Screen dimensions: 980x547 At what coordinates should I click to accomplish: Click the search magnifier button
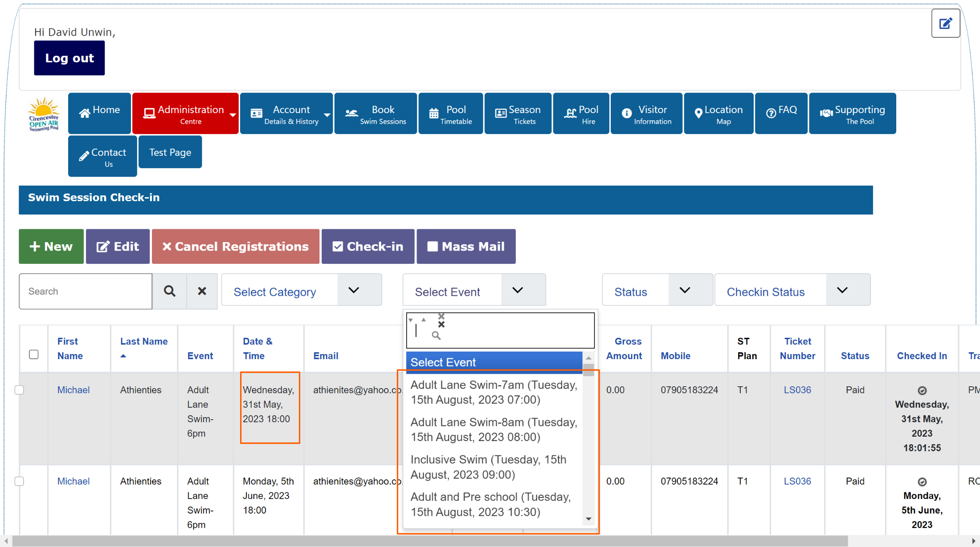pos(169,291)
